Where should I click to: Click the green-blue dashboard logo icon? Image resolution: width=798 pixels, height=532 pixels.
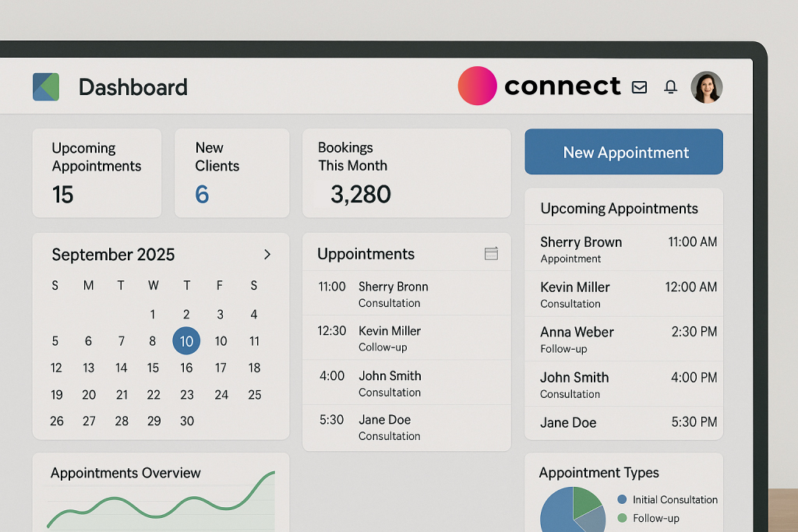click(46, 86)
